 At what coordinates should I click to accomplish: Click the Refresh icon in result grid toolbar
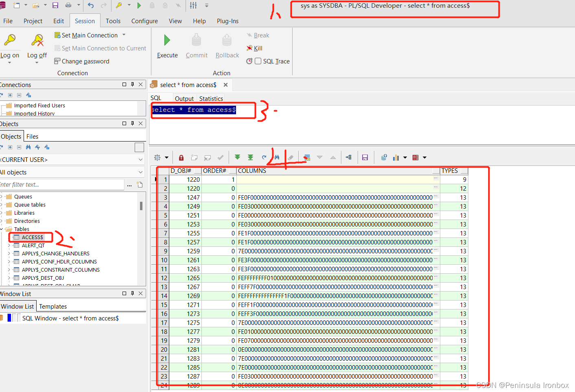264,157
